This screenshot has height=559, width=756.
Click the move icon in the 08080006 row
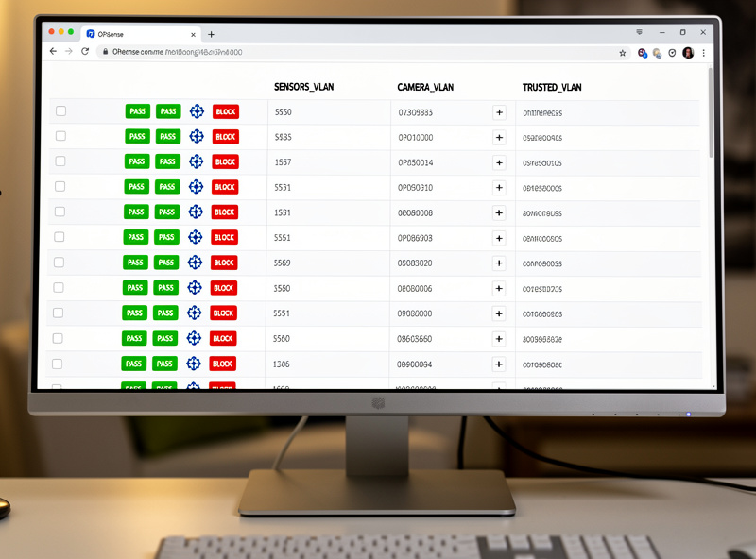point(195,288)
